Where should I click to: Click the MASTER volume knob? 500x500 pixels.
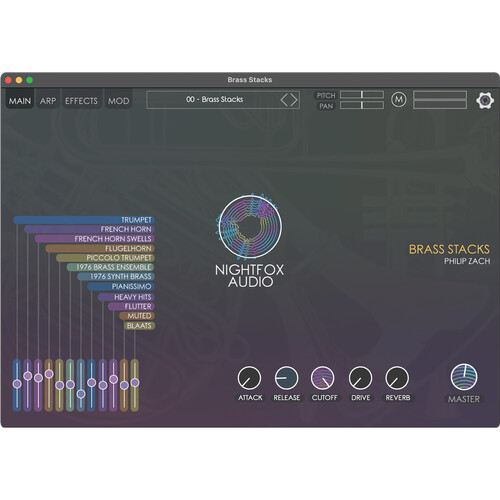(464, 377)
